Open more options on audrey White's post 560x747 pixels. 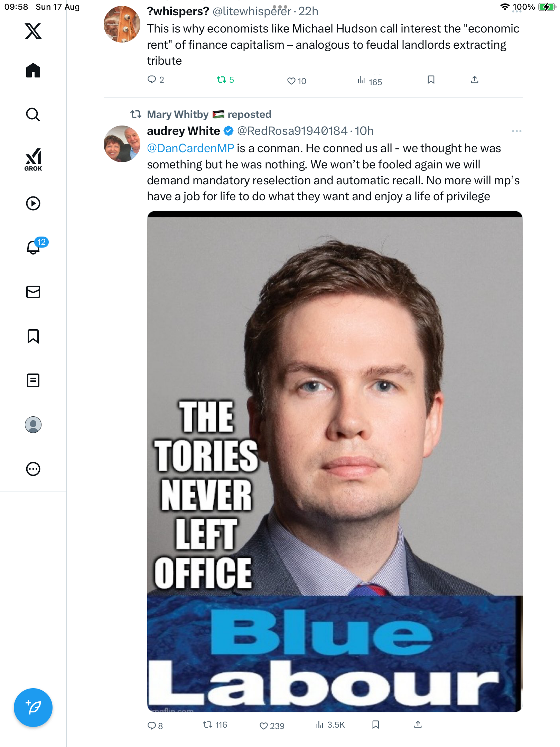[516, 131]
